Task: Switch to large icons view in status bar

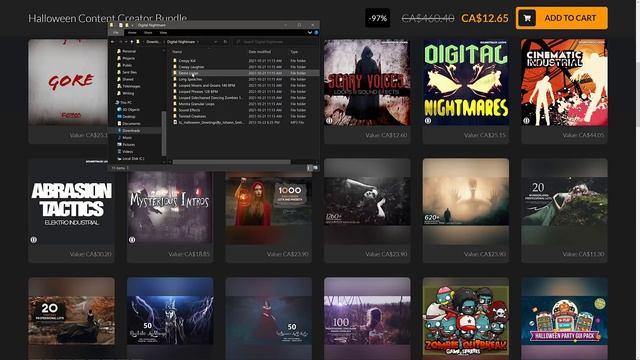Action: (x=316, y=168)
